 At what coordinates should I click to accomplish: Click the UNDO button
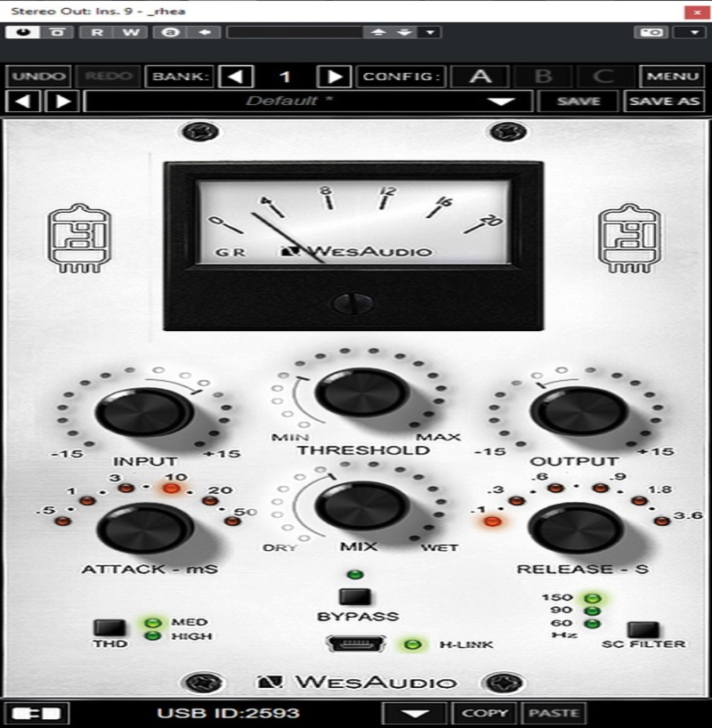tap(38, 77)
